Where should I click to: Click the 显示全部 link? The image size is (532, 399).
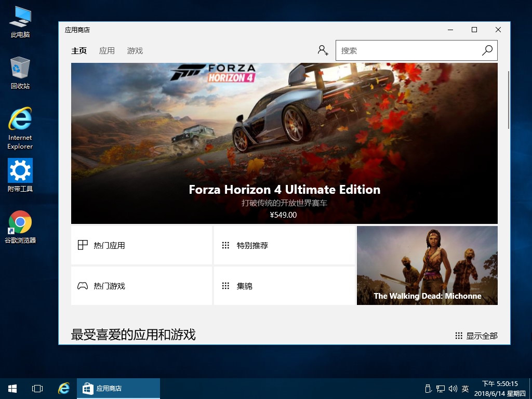coord(476,336)
